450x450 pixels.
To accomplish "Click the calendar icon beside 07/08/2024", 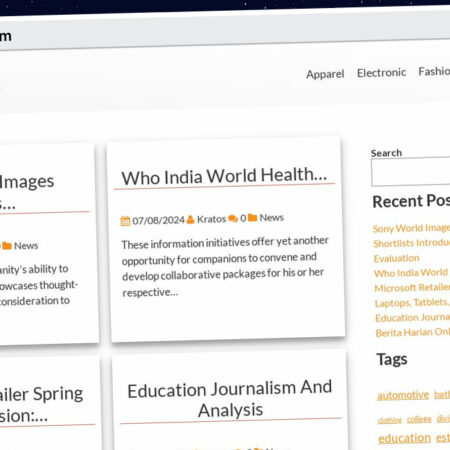I will click(125, 221).
